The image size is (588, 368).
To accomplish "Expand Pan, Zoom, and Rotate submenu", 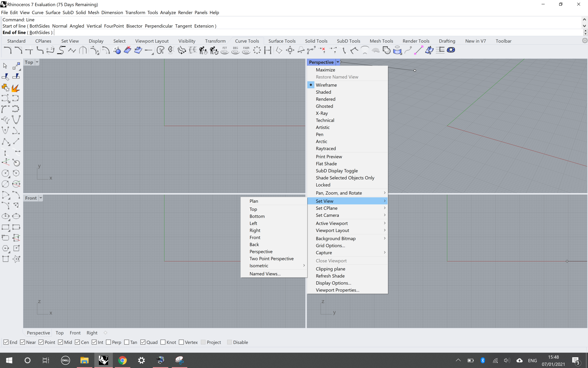I will click(x=348, y=193).
